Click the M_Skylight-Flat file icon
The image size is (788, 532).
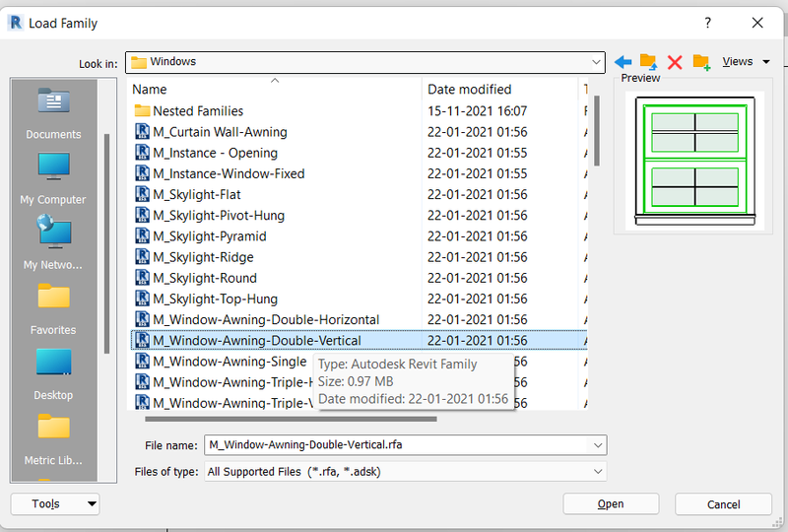tap(142, 194)
